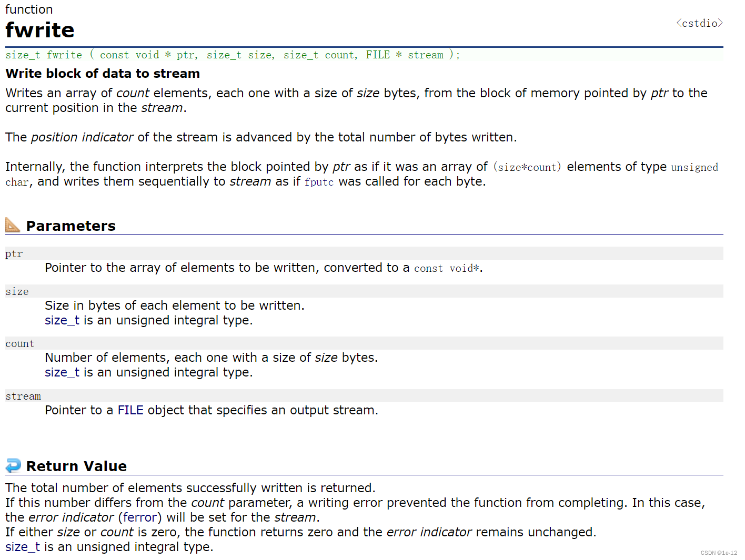
Task: Click the stream parameter name row
Action: [364, 396]
